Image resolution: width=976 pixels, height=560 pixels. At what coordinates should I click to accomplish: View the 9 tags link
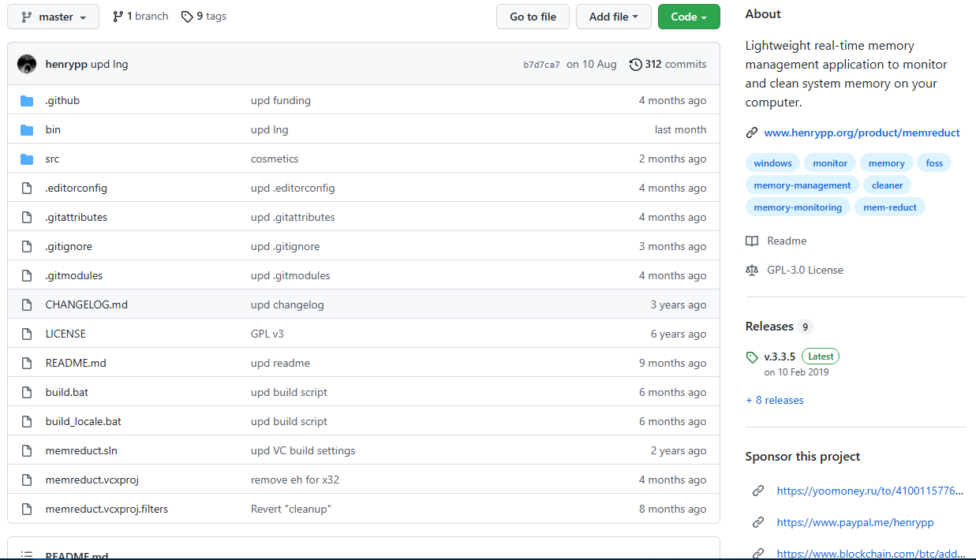[204, 16]
